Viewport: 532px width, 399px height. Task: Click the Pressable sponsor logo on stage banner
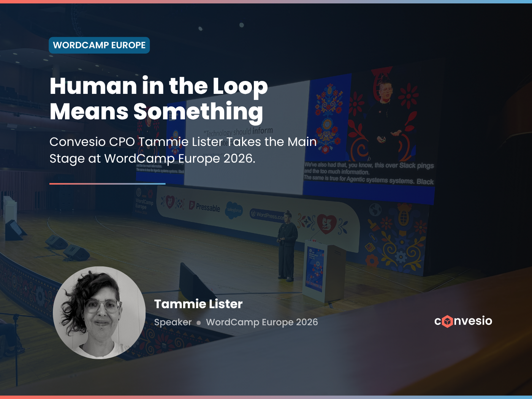point(204,207)
